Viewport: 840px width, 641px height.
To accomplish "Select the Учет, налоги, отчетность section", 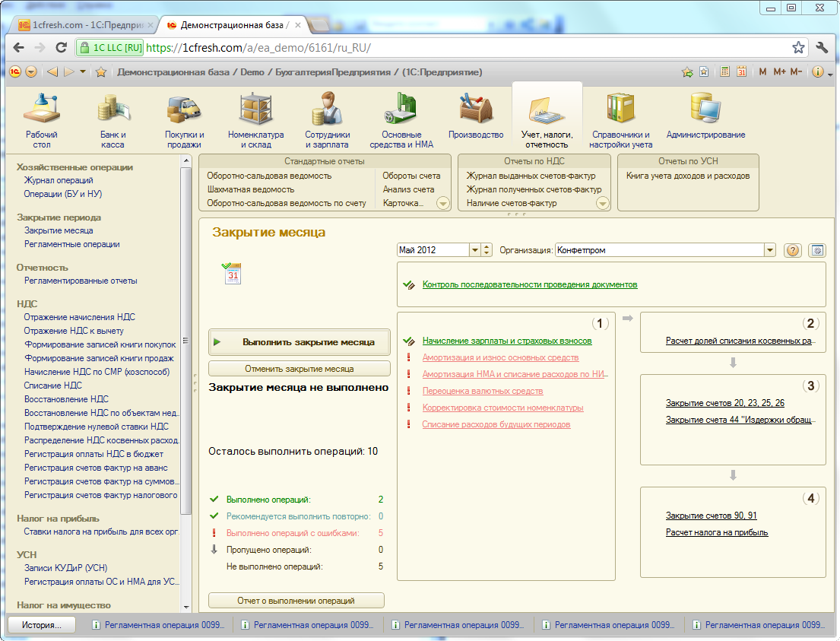I will 547,118.
